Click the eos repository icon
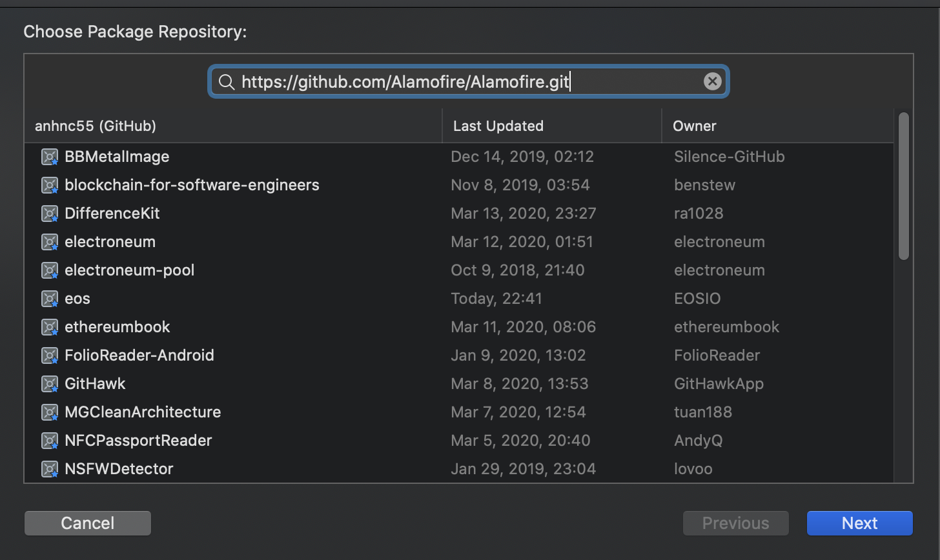The width and height of the screenshot is (940, 560). (x=50, y=299)
